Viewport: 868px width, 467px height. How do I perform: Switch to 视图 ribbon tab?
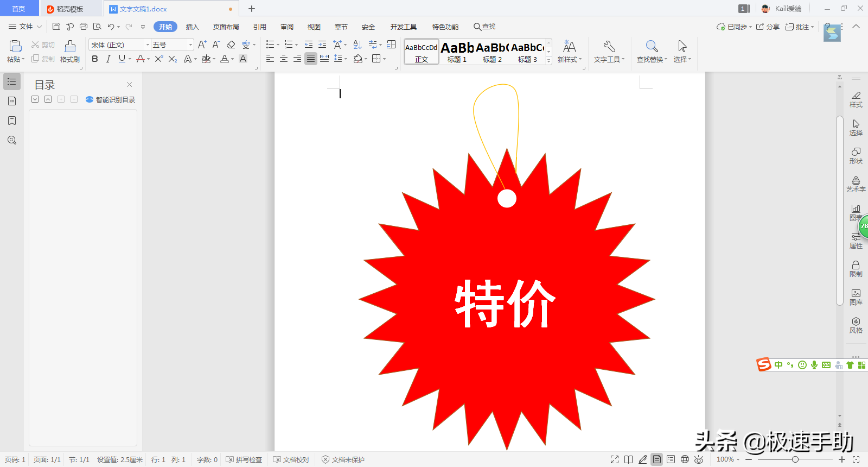pos(314,27)
